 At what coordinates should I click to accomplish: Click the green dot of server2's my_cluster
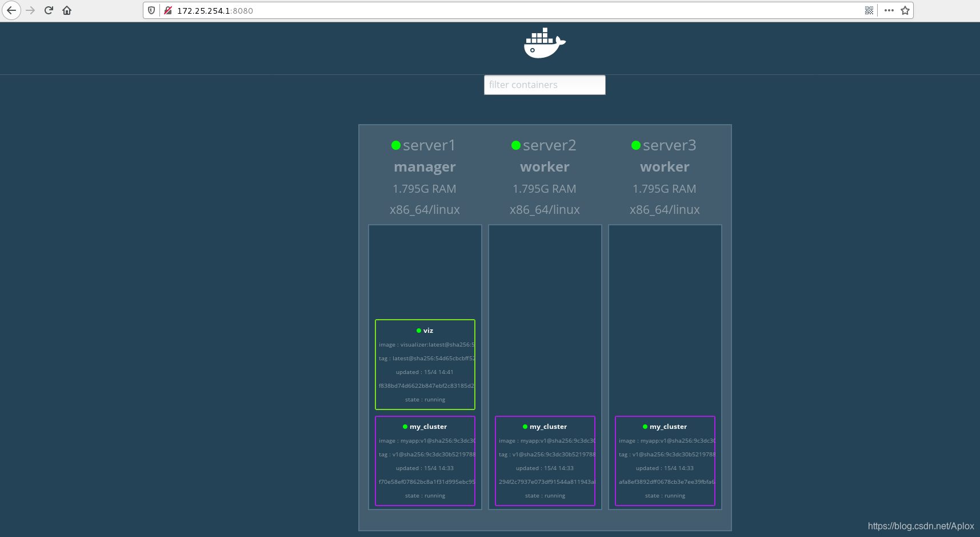(x=525, y=427)
